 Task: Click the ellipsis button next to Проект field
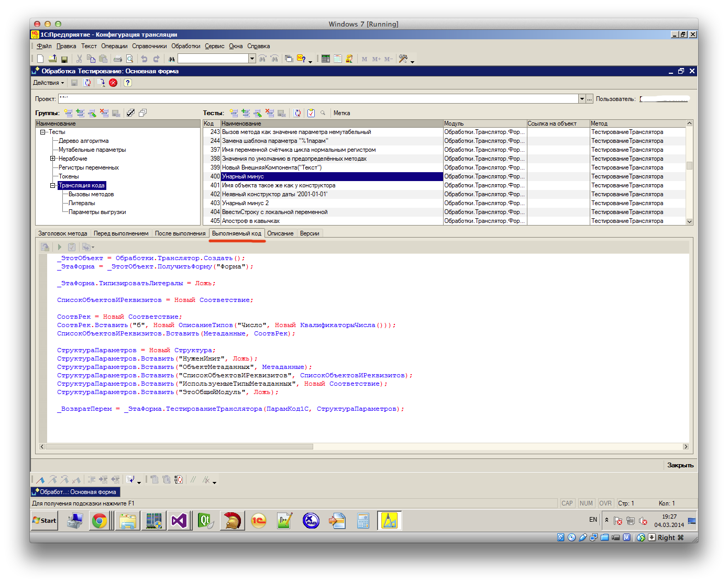[589, 99]
